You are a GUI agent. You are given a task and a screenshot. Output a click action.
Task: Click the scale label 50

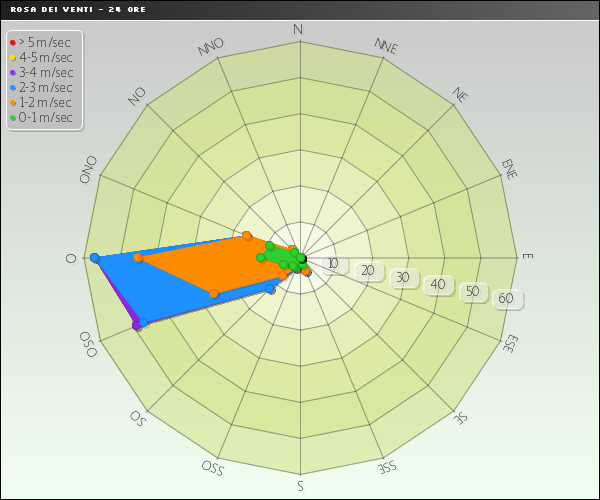coord(473,291)
